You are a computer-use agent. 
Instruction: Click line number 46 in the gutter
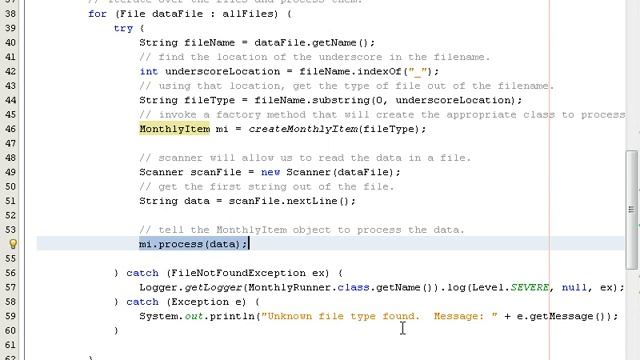(x=11, y=129)
